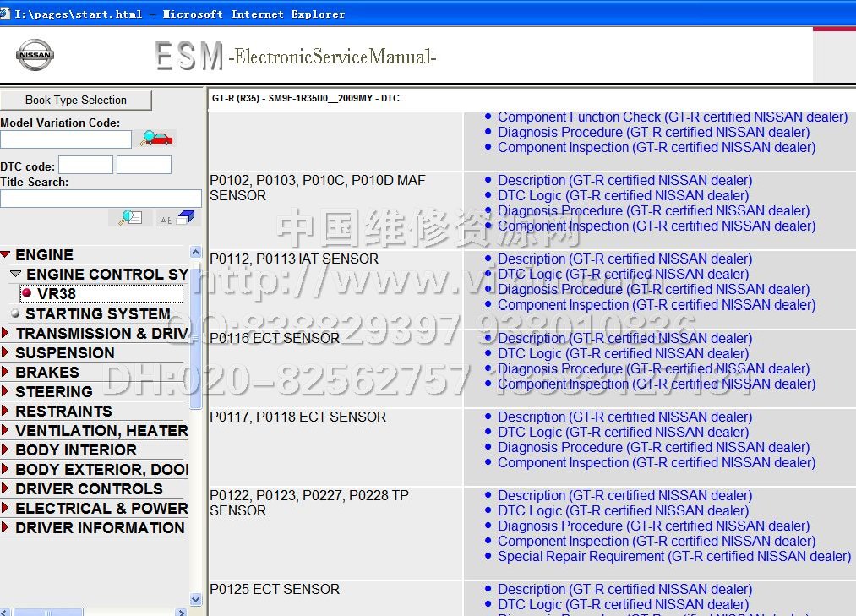Click the second DTC code input box
Screen dimensions: 856x616
pos(144,165)
